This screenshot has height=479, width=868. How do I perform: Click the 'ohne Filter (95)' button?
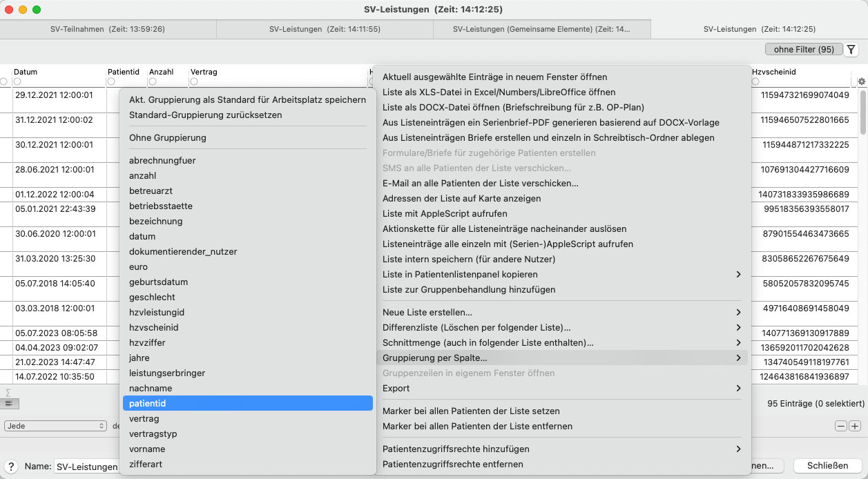pos(804,50)
